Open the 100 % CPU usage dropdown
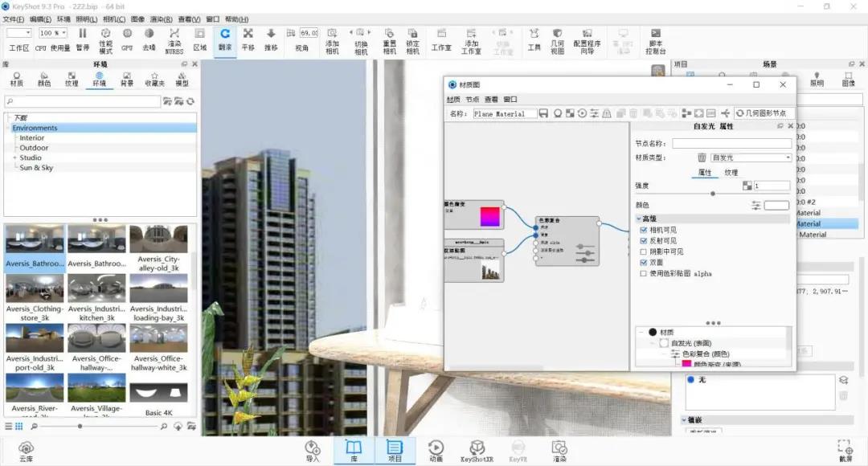The height and width of the screenshot is (466, 868). click(52, 33)
